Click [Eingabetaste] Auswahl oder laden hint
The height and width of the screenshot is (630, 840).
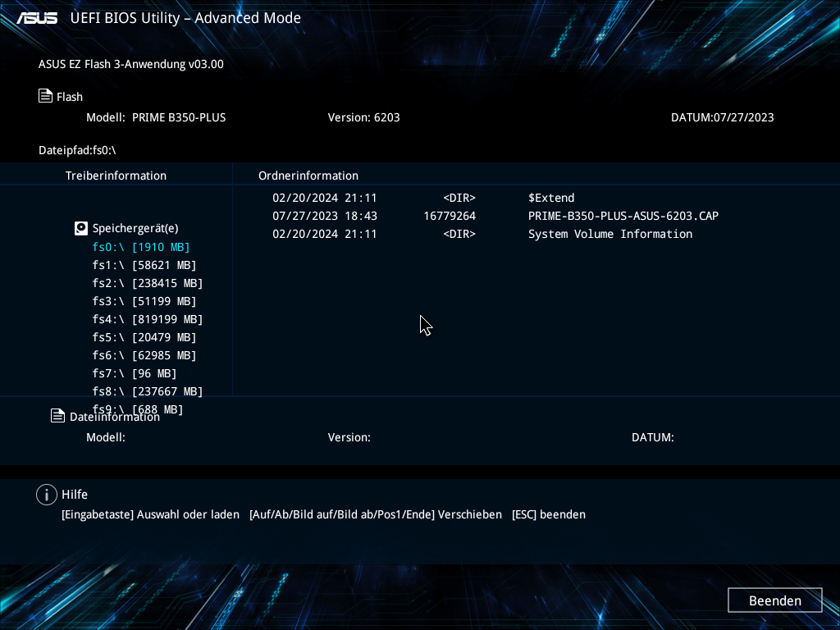coord(151,515)
